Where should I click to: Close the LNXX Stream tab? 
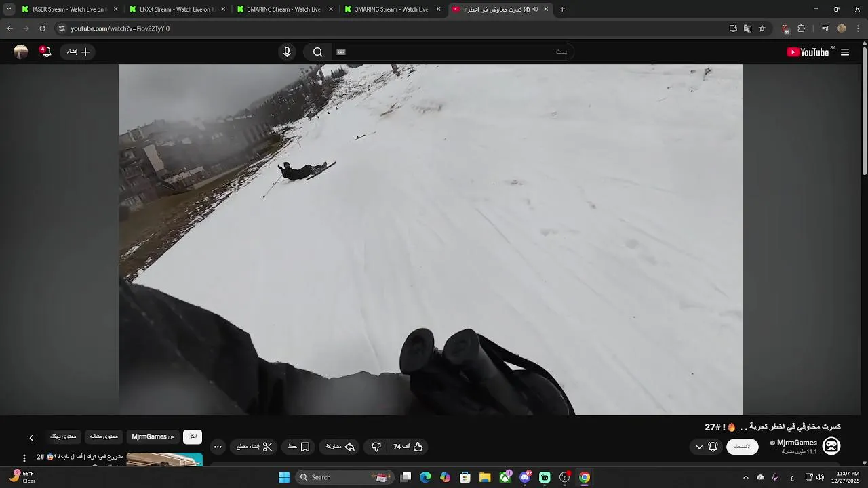(223, 9)
